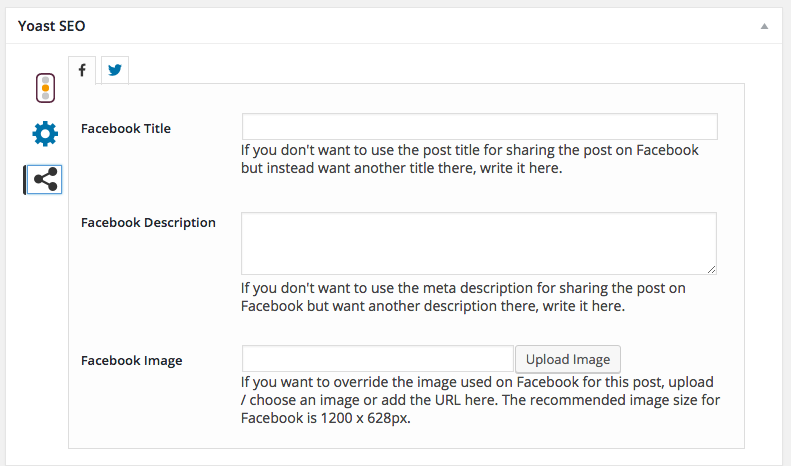The height and width of the screenshot is (466, 791).
Task: Click the 'write it here' title help text
Action: coord(470,159)
